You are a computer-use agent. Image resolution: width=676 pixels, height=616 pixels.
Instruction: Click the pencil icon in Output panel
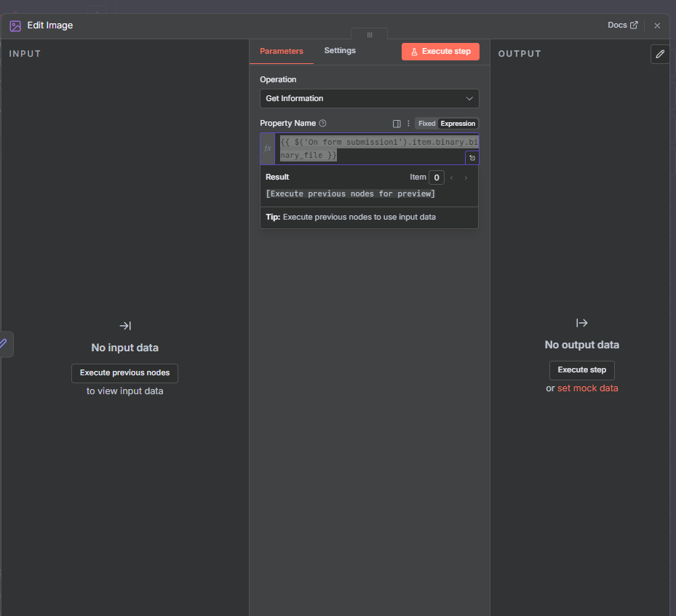pos(660,54)
